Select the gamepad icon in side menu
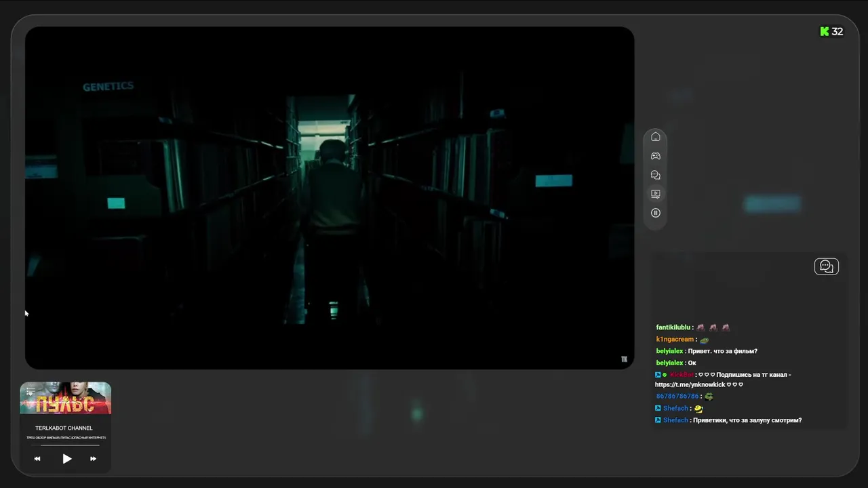The height and width of the screenshot is (488, 868). [x=655, y=156]
